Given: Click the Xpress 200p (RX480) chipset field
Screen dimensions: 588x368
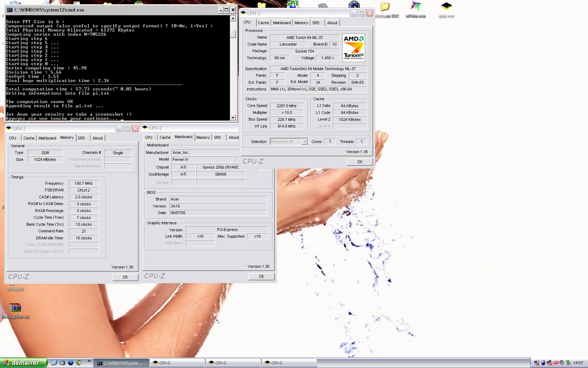Looking at the screenshot, I should click(220, 167).
